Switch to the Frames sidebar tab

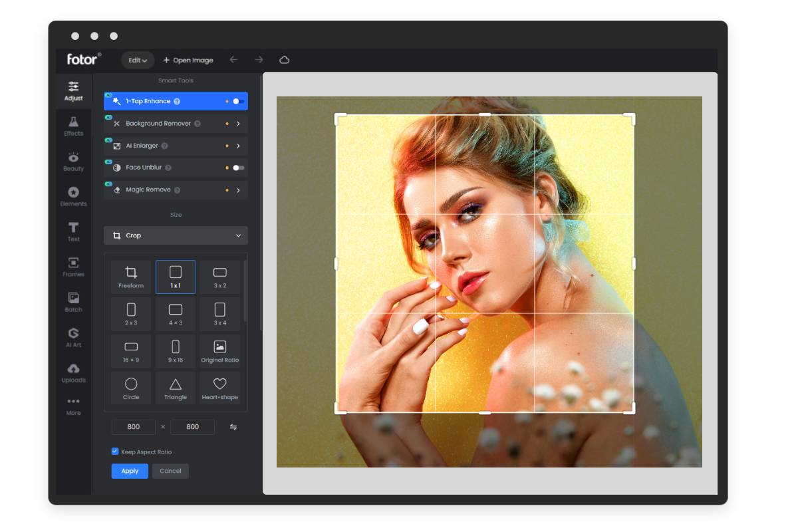pos(73,266)
